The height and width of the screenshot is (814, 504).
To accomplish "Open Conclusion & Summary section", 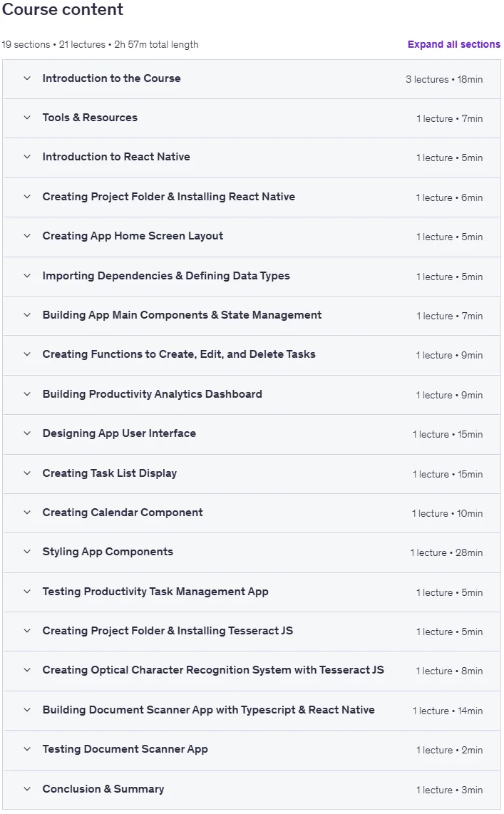I will tap(252, 789).
